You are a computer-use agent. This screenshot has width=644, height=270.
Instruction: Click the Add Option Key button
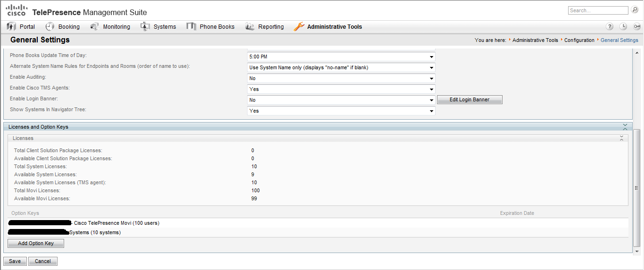pyautogui.click(x=36, y=243)
